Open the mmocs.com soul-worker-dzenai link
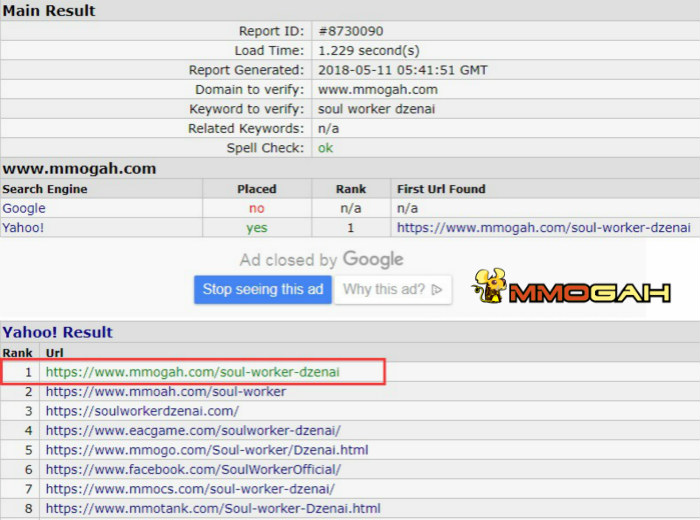The height and width of the screenshot is (520, 700). (190, 489)
